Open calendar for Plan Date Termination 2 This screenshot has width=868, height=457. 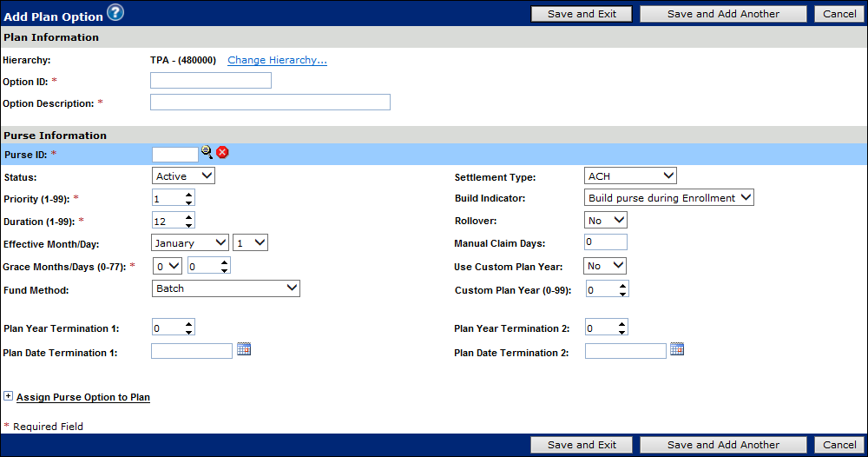(x=677, y=349)
